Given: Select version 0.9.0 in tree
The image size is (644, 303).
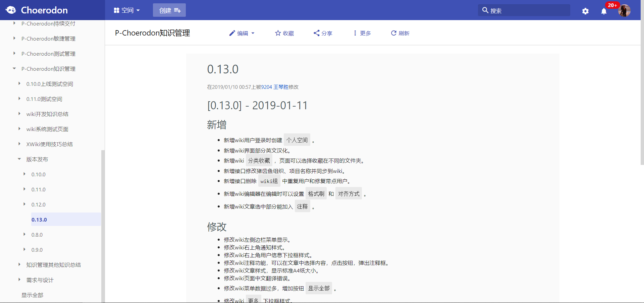Looking at the screenshot, I should [37, 250].
